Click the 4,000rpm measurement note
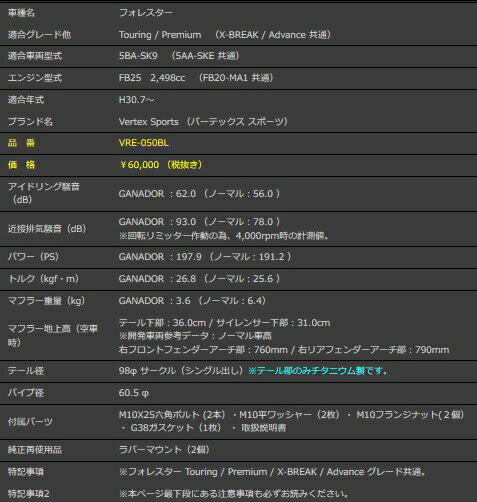This screenshot has width=477, height=502. (x=224, y=236)
